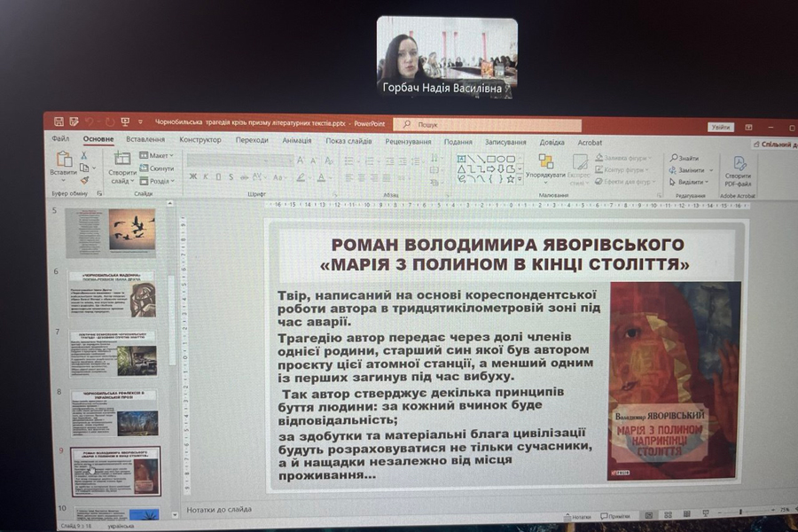Open the Буфер обміну dialog launcher
The height and width of the screenshot is (532, 798).
99,193
